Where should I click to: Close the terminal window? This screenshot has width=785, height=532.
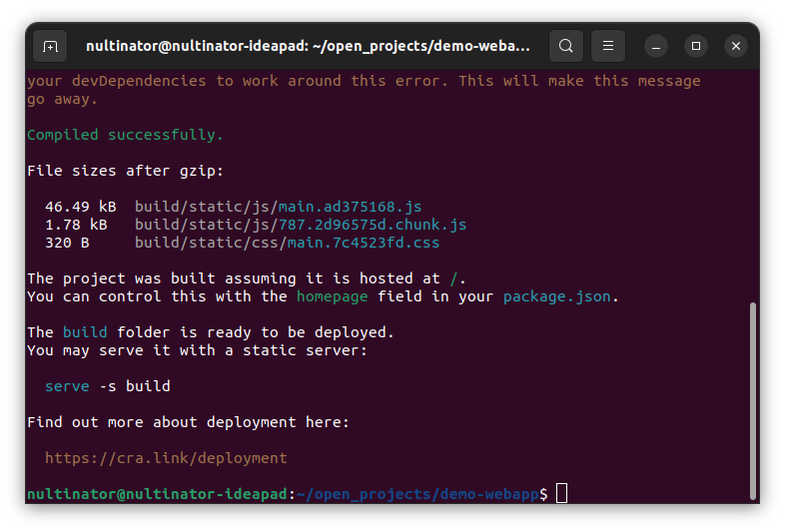pos(736,46)
